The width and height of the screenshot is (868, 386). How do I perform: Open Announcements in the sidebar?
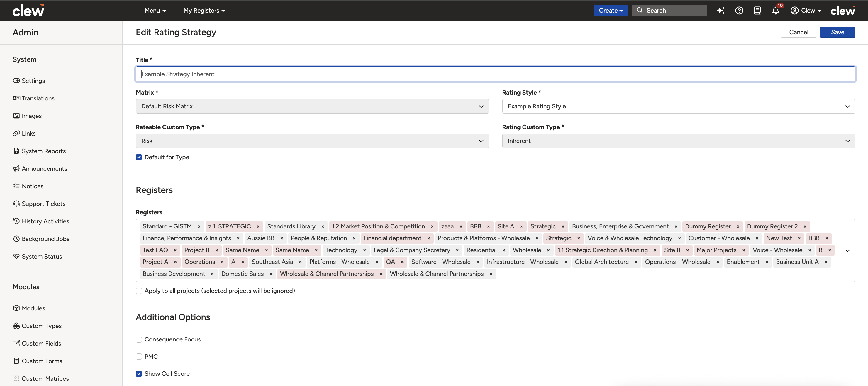pos(40,169)
